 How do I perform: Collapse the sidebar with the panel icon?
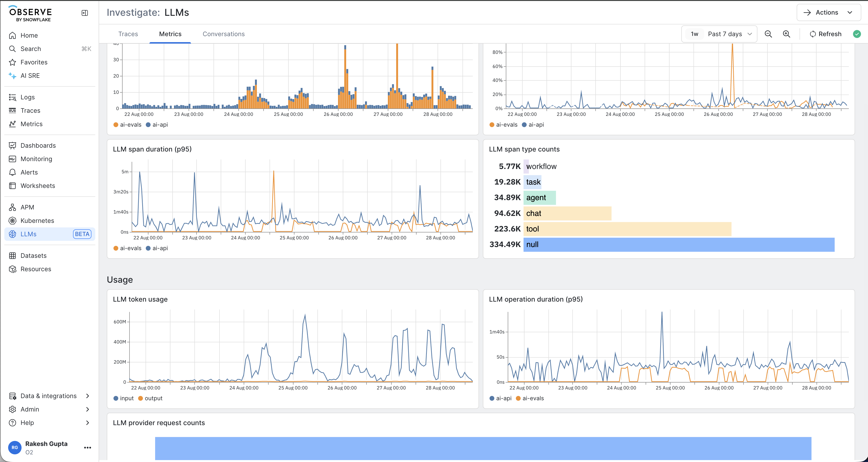(x=85, y=13)
